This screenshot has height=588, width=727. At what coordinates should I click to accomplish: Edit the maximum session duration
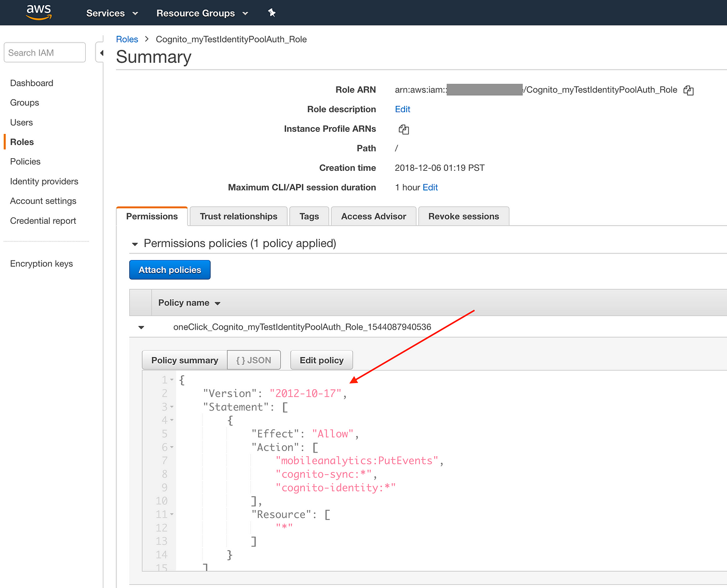pos(430,188)
